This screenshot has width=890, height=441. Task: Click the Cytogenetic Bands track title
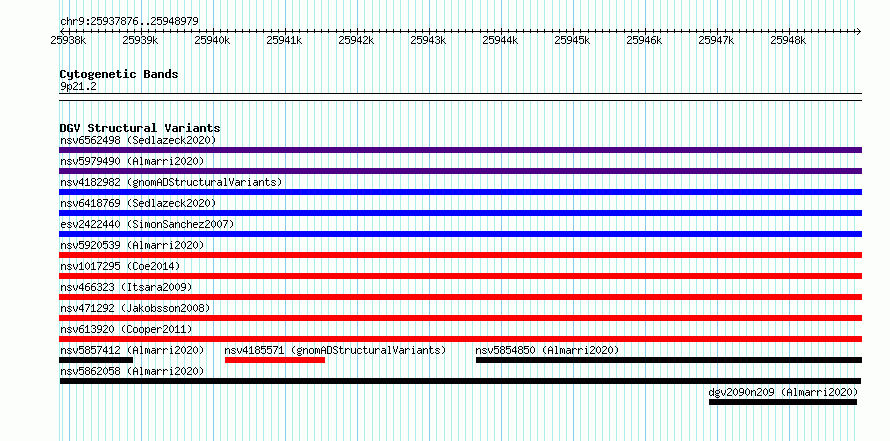(119, 74)
